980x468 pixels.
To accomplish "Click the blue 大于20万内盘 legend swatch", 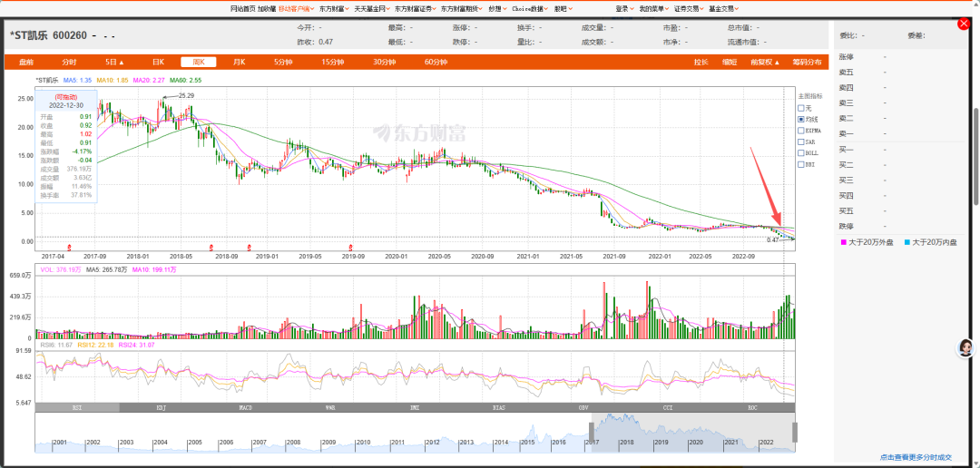I will [x=906, y=242].
